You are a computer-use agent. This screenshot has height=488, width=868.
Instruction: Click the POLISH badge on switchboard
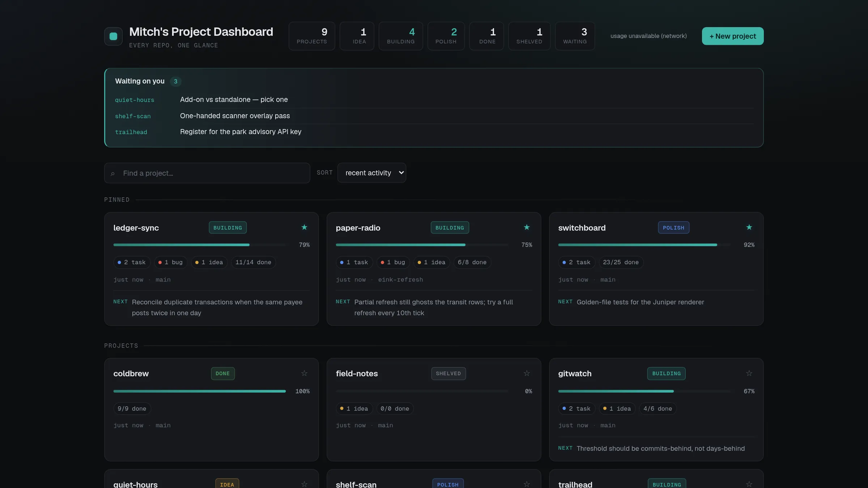(674, 228)
